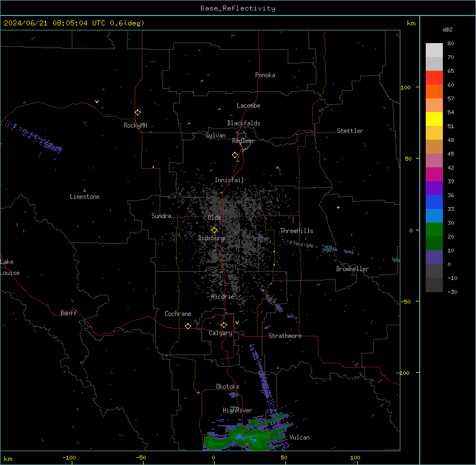
Task: Click the magenta 42 dBZ legend swatch
Action: coord(434,174)
